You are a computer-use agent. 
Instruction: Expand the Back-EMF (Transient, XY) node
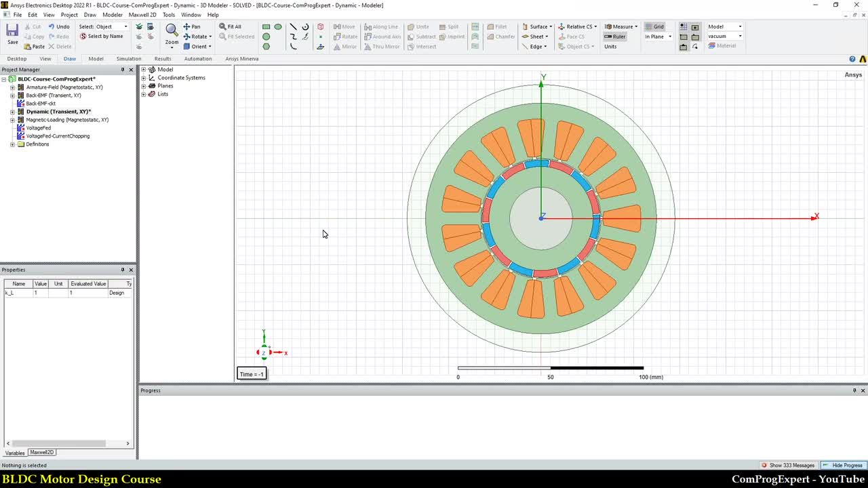pos(12,96)
